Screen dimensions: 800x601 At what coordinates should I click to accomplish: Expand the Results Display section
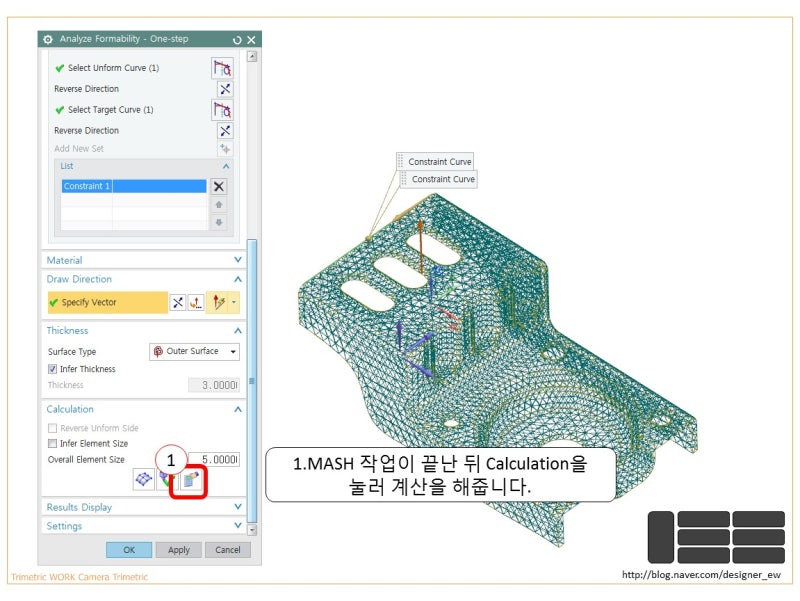pyautogui.click(x=237, y=507)
